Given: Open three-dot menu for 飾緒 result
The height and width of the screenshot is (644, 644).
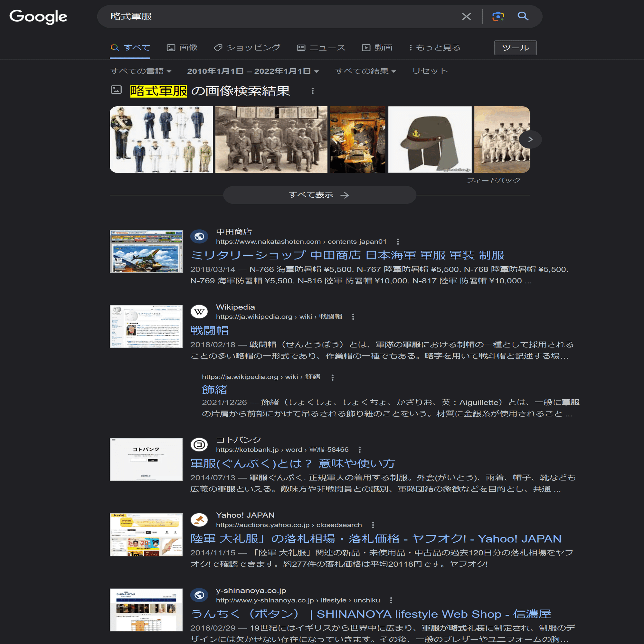Looking at the screenshot, I should point(332,377).
